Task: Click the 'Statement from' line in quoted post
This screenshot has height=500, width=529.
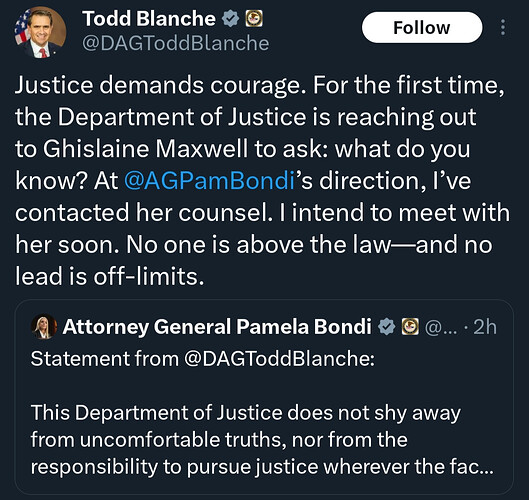Action: tap(203, 358)
